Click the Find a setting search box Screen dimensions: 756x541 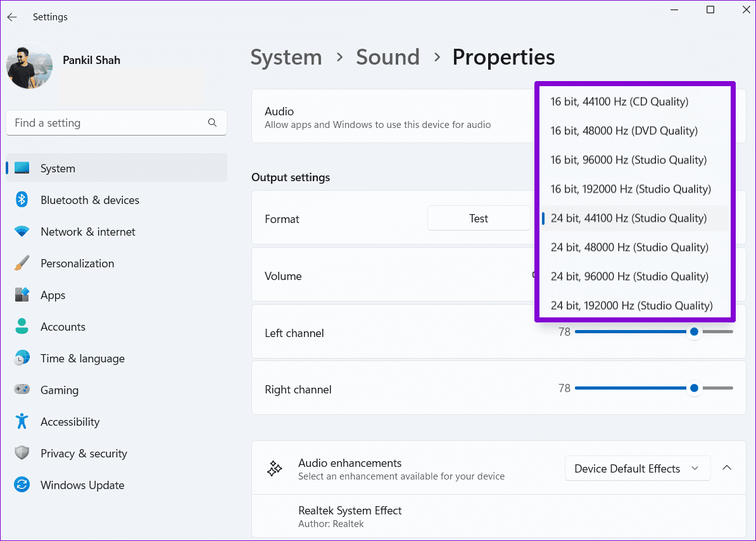(x=108, y=123)
